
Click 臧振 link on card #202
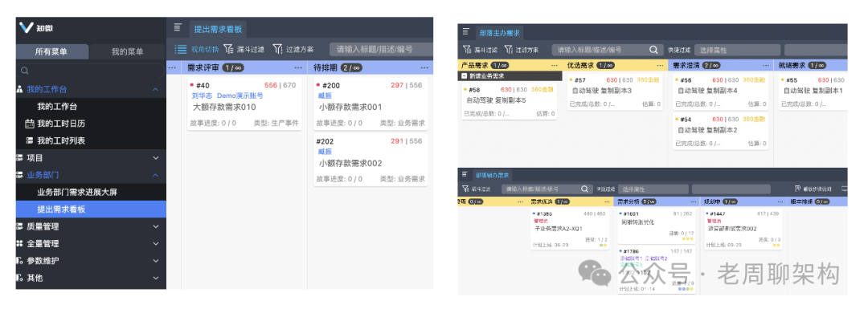click(x=325, y=152)
